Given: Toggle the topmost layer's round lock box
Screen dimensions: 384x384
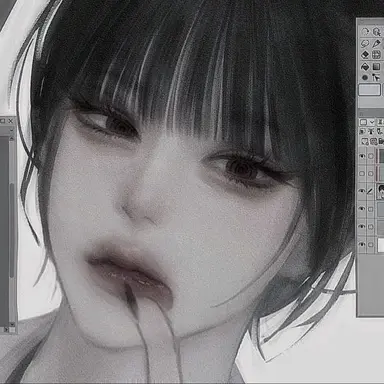Looking at the screenshot, I should [371, 156].
